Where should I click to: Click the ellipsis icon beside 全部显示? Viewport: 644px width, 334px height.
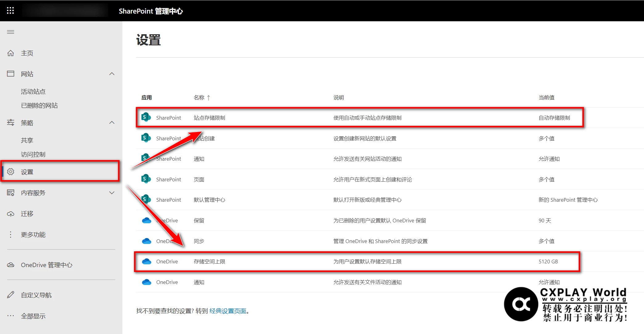tap(10, 316)
